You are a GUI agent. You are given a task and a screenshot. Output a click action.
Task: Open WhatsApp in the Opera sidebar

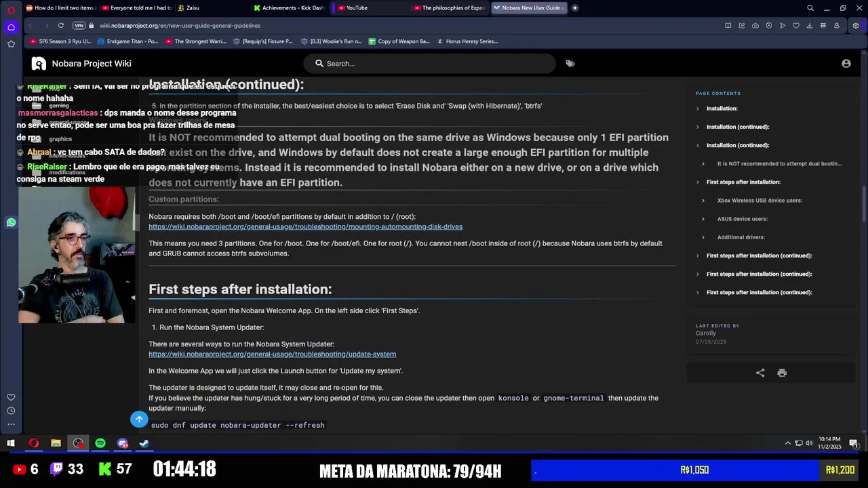pos(11,222)
